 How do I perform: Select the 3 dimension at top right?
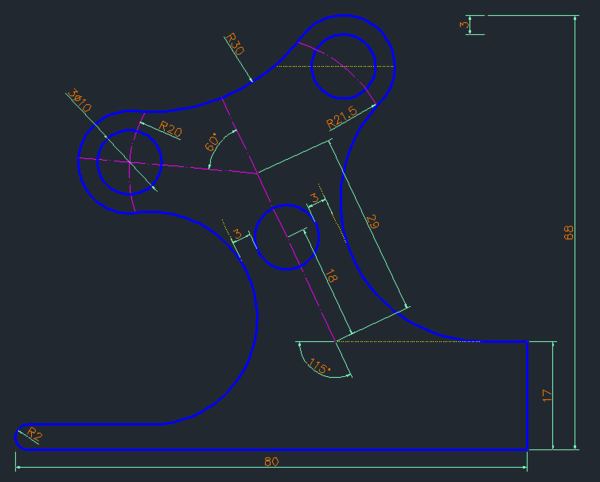pyautogui.click(x=464, y=25)
